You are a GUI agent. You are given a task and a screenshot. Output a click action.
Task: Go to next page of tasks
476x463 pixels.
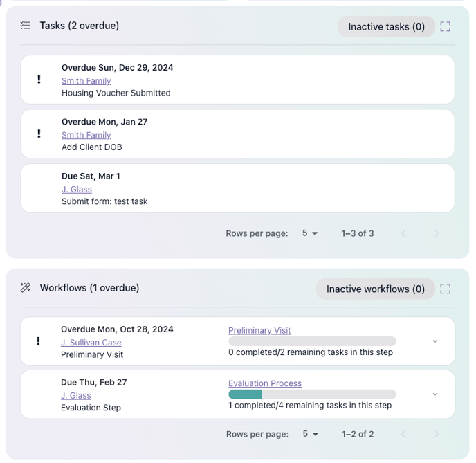[437, 233]
